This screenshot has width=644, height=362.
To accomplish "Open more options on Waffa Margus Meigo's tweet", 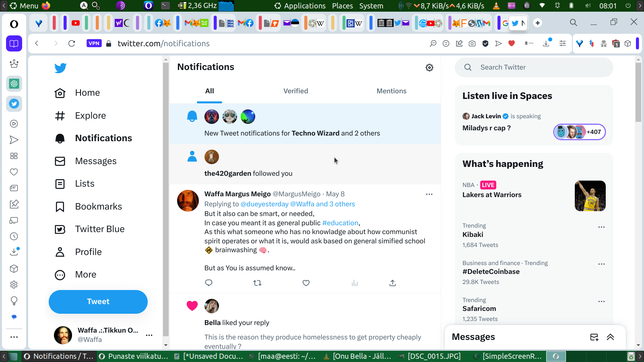I will coord(429,194).
